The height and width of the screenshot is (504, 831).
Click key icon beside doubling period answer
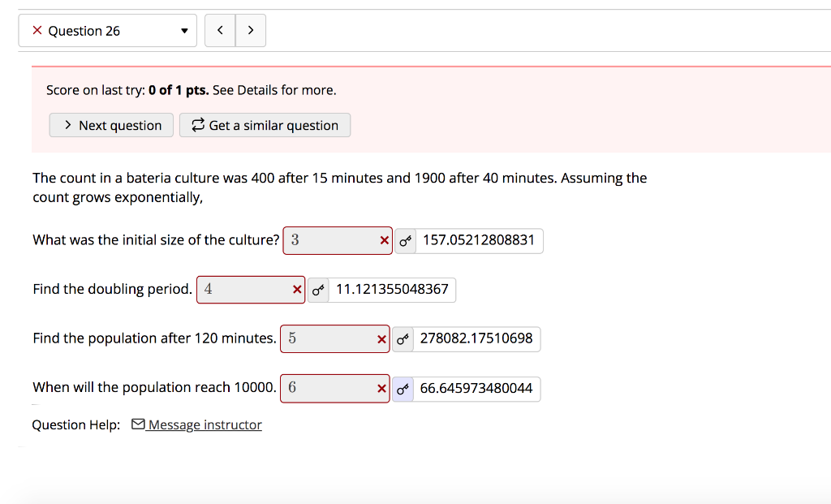pos(318,290)
